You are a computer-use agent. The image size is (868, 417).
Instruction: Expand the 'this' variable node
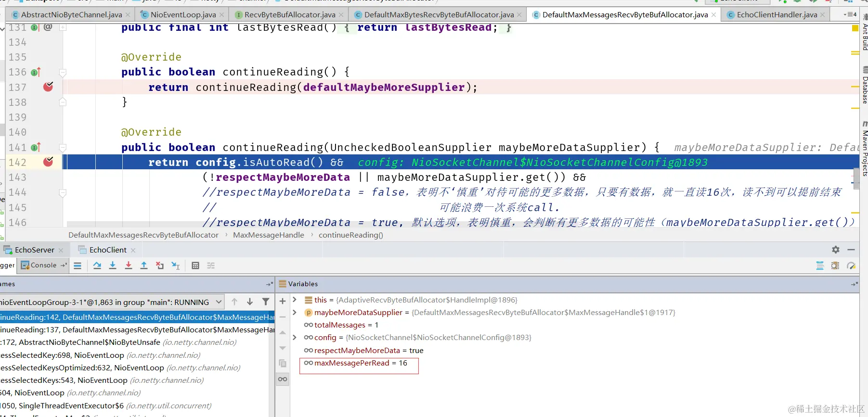(x=295, y=300)
